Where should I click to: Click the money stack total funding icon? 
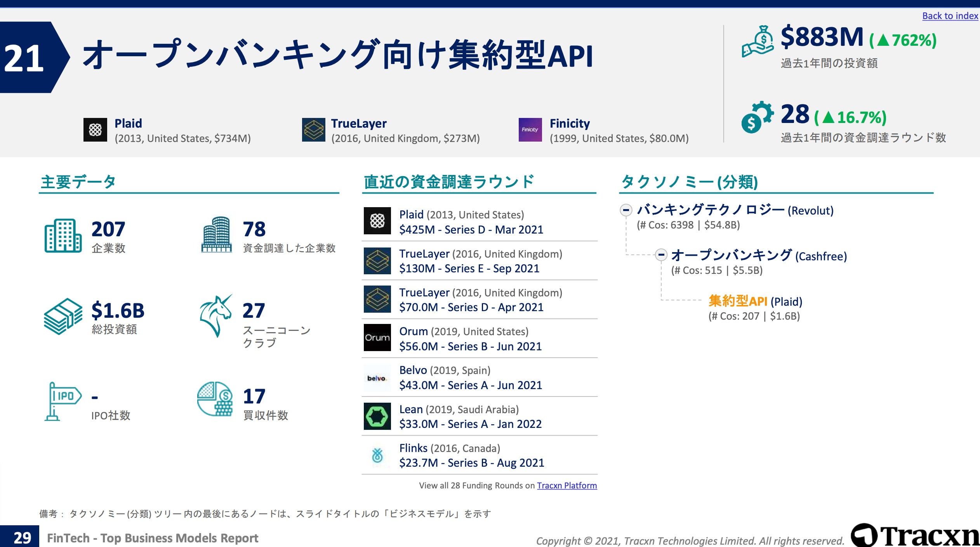coord(63,316)
